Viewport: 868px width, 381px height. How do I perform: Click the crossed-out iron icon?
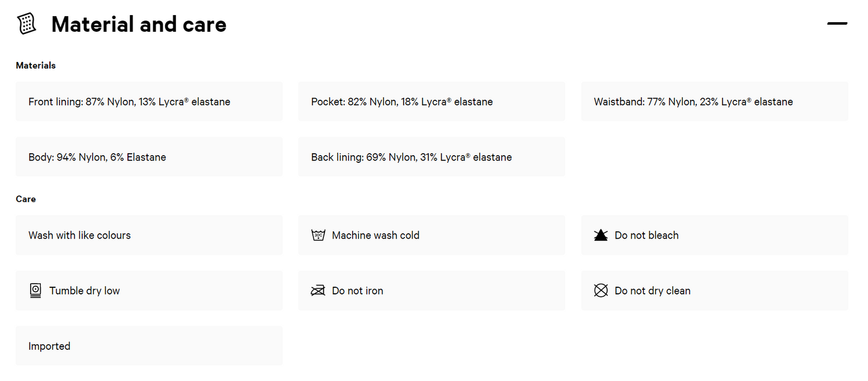tap(318, 290)
